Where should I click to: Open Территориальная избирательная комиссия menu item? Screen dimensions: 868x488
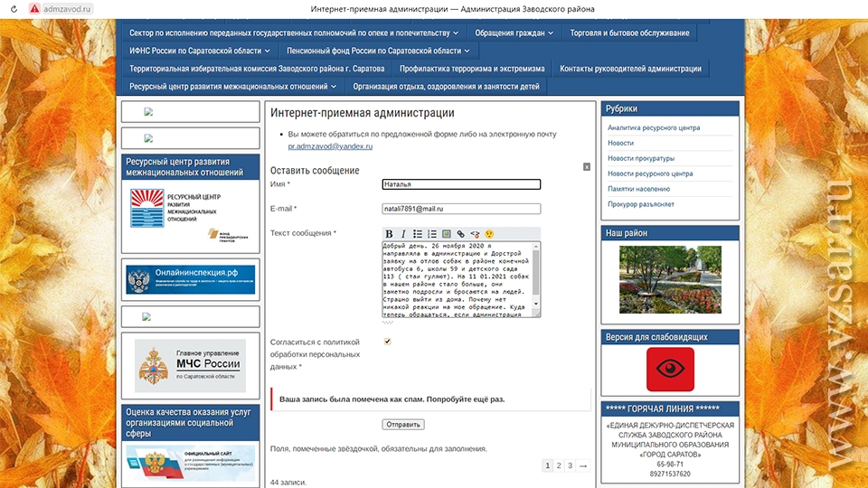click(x=257, y=69)
